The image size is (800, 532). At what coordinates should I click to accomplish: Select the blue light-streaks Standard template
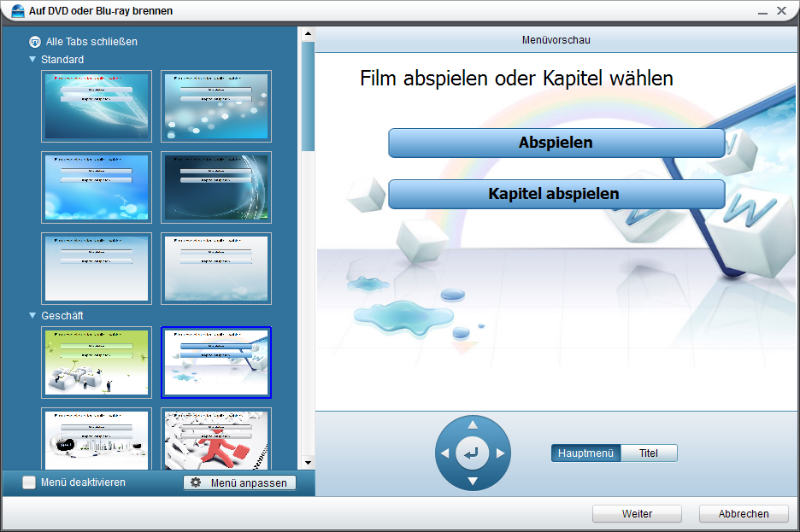pos(97,106)
